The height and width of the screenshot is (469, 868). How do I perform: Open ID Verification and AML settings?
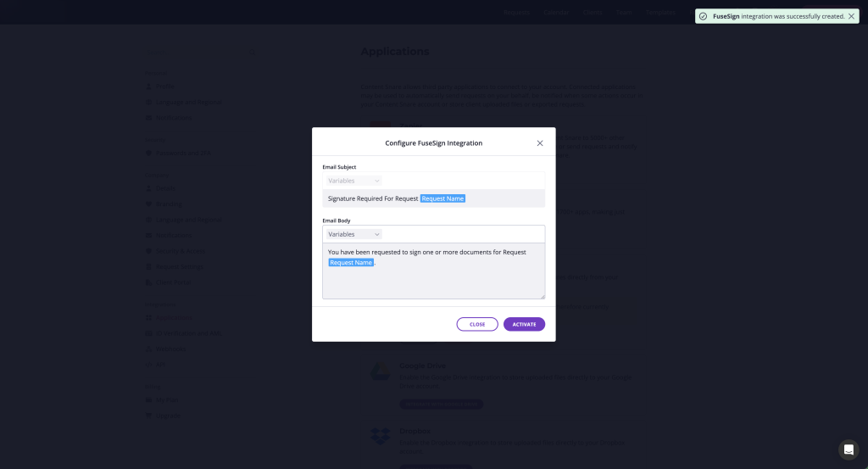[188, 333]
